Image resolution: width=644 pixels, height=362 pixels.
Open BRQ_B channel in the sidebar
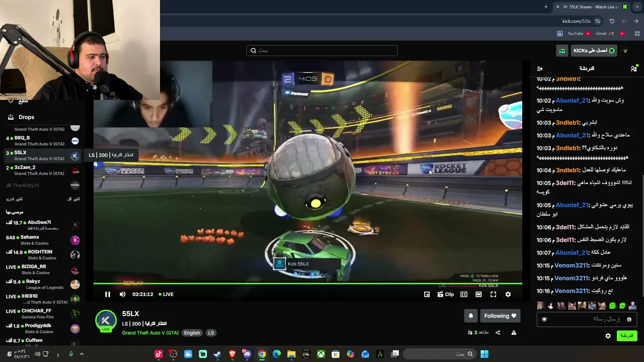point(42,141)
